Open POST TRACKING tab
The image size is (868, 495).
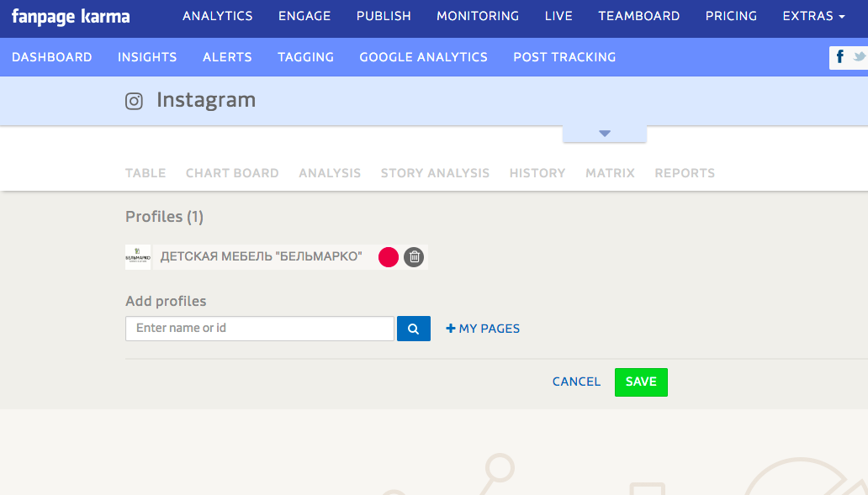pos(564,57)
